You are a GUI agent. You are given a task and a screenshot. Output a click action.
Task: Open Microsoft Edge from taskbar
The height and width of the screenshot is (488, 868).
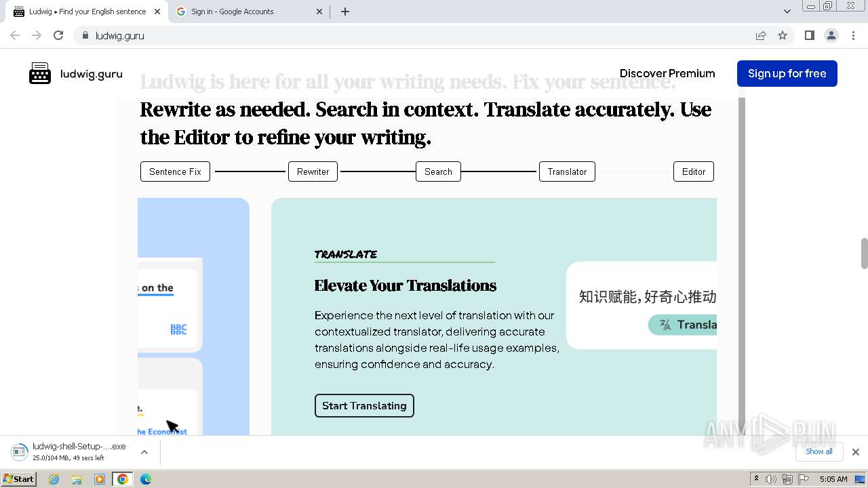pos(146,479)
